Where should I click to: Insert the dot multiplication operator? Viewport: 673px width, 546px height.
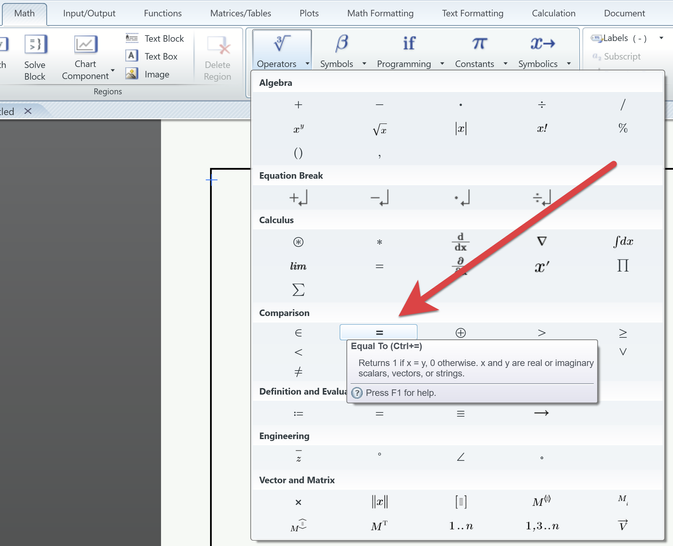pos(461,105)
